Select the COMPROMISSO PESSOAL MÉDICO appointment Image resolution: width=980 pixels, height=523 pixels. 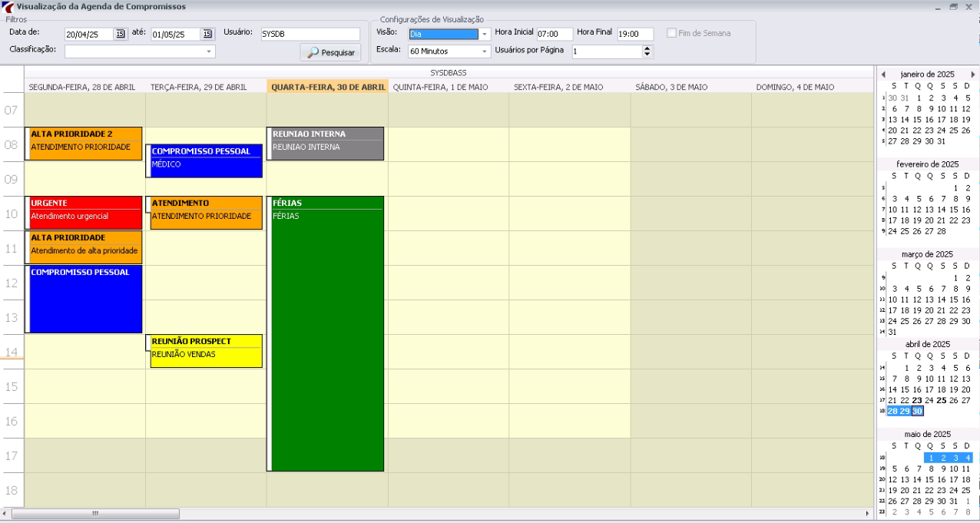click(x=206, y=161)
